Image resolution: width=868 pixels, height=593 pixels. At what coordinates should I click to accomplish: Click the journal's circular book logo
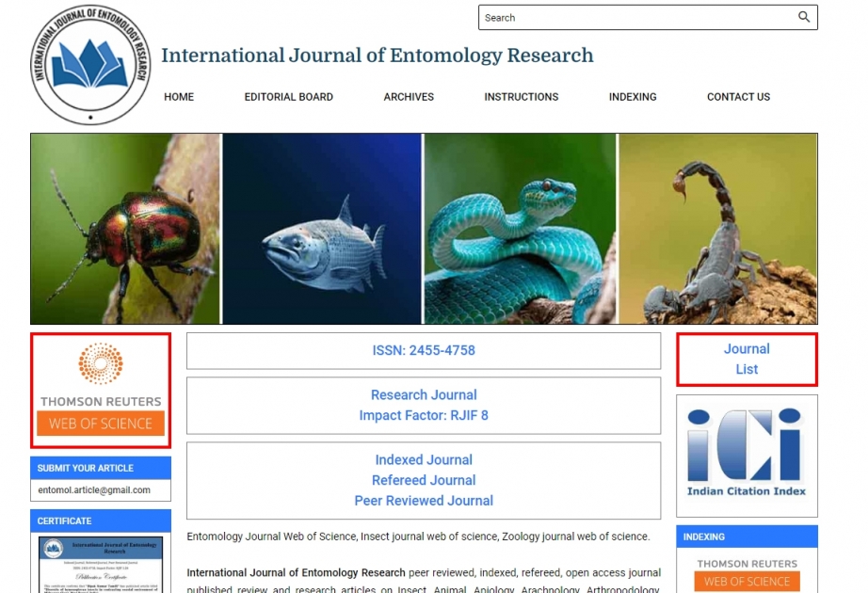(90, 64)
